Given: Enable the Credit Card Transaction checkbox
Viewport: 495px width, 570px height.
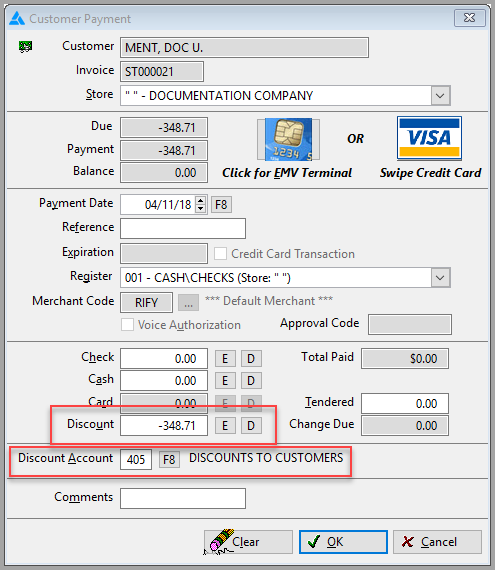Looking at the screenshot, I should (x=220, y=253).
